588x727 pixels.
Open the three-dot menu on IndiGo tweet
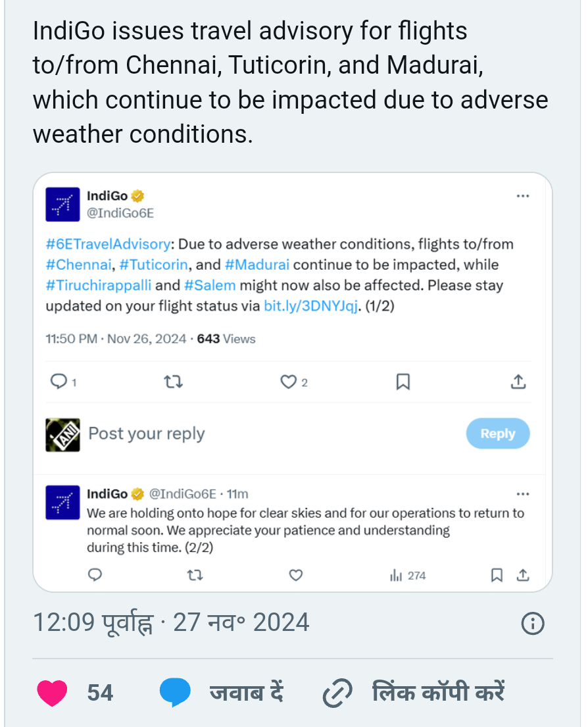coord(523,196)
